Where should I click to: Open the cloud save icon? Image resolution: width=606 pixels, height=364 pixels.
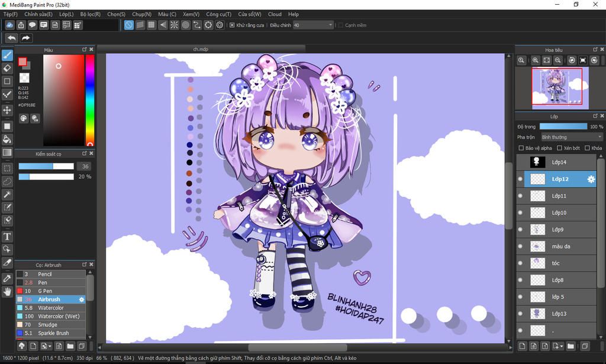pos(9,25)
